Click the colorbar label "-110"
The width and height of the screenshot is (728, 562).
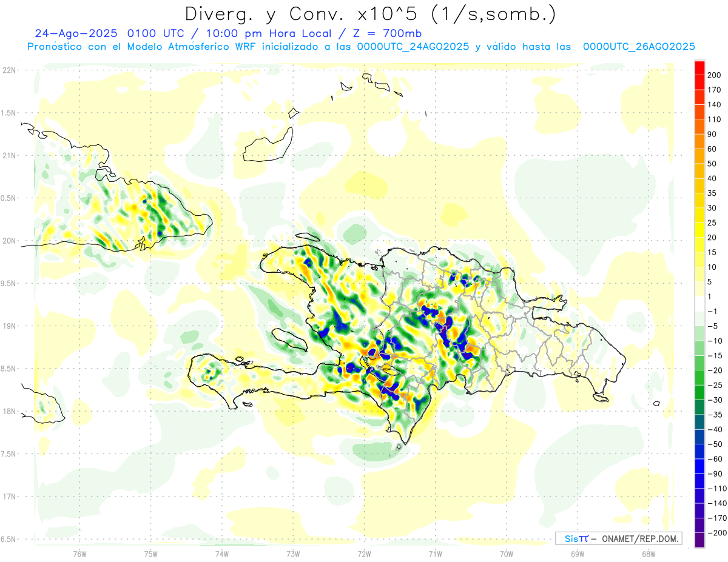(718, 489)
